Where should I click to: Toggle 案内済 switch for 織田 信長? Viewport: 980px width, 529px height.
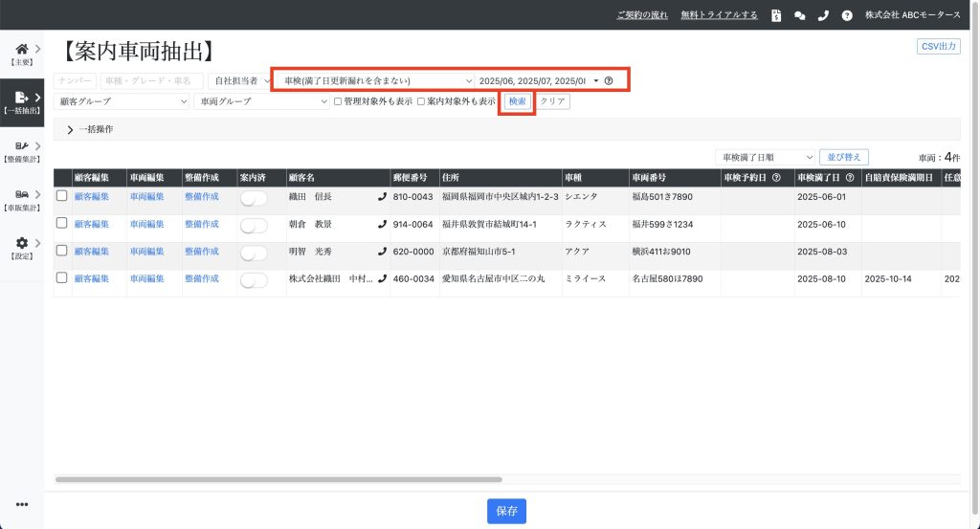coord(254,198)
